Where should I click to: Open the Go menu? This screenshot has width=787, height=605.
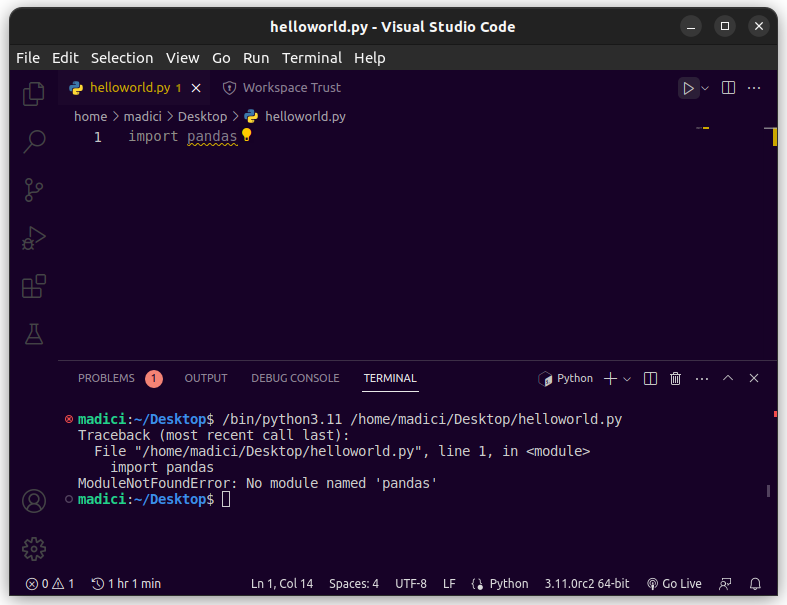click(221, 58)
